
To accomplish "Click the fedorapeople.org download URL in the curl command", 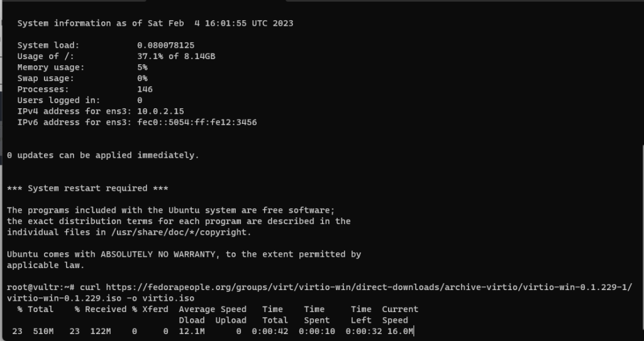I will (369, 287).
